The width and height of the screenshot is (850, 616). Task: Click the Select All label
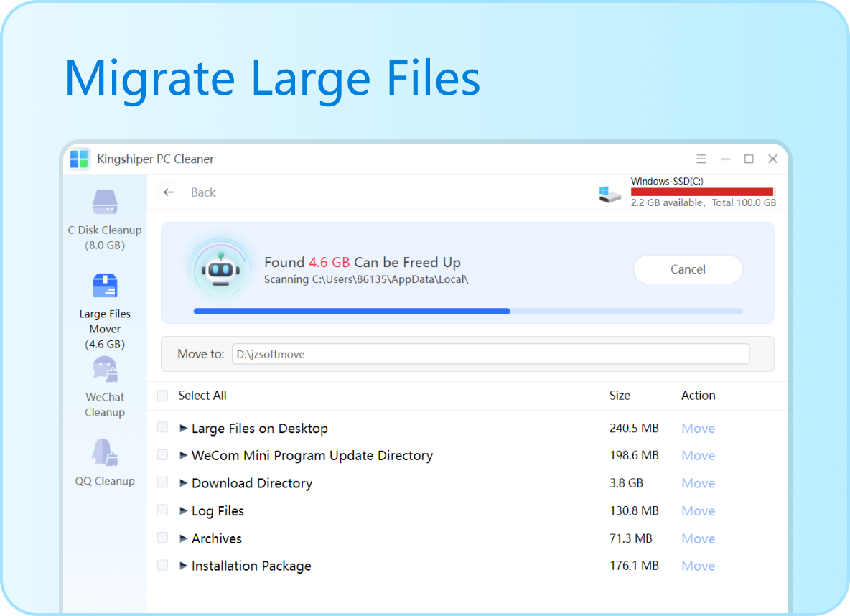click(x=202, y=396)
